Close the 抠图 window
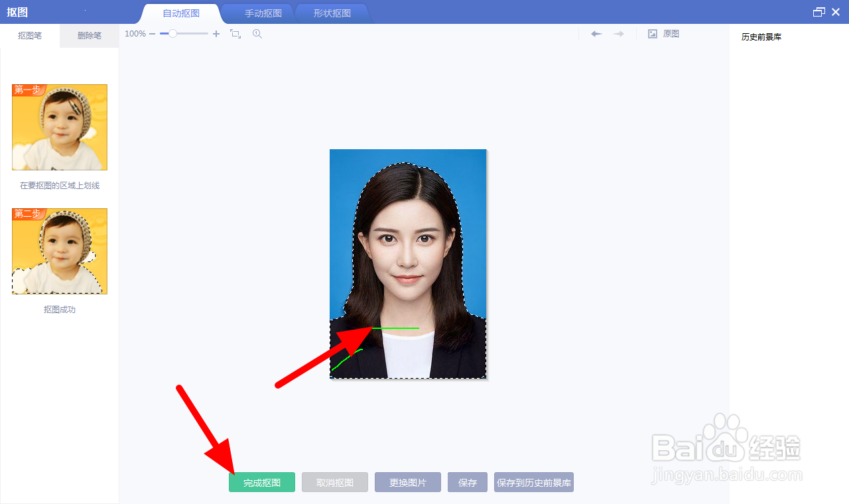The height and width of the screenshot is (504, 849). pos(836,12)
